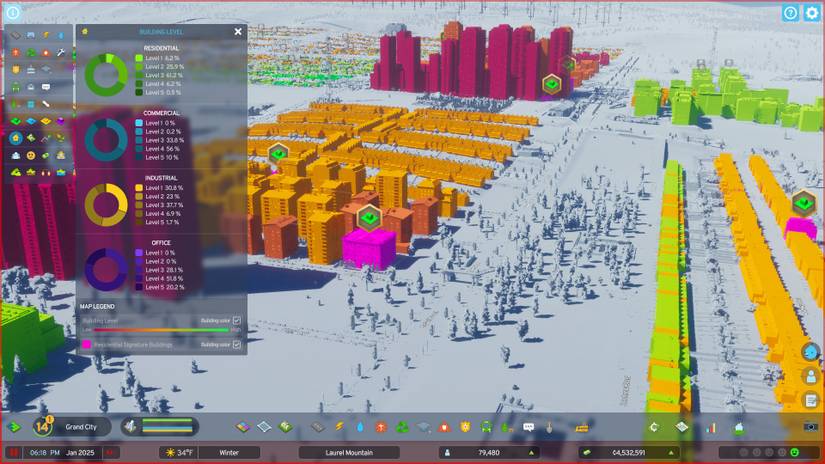
Task: Select the wrench tools info view icon
Action: [x=61, y=53]
